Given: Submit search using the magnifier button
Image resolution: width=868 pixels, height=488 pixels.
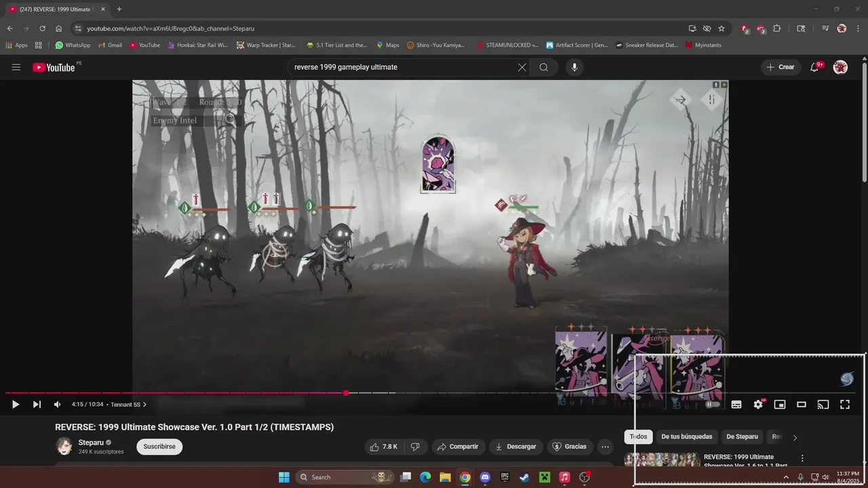Looking at the screenshot, I should coord(544,67).
